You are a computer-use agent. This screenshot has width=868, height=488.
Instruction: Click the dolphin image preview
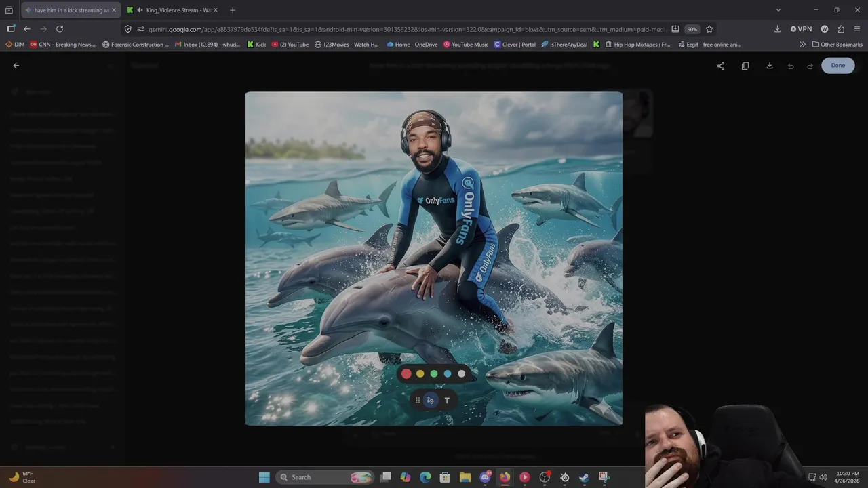pos(434,259)
